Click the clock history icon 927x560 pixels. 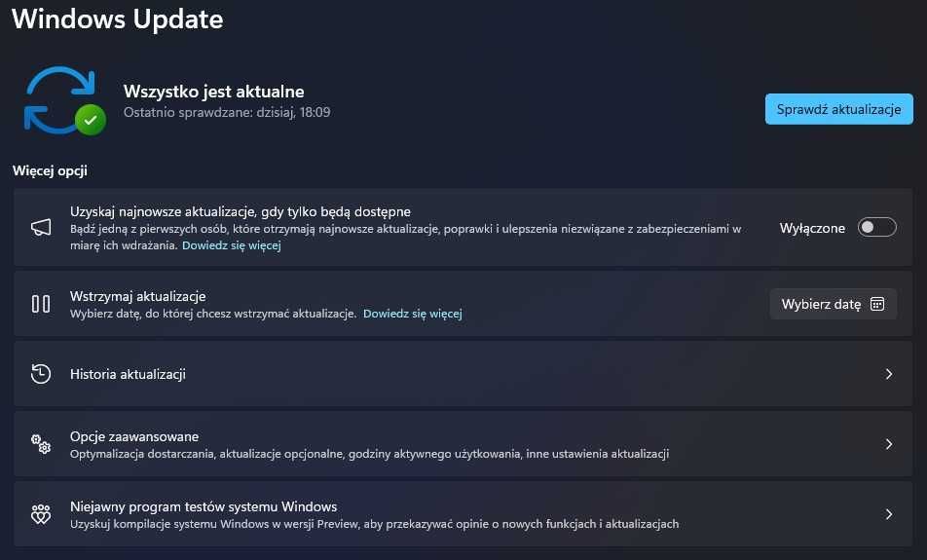41,374
